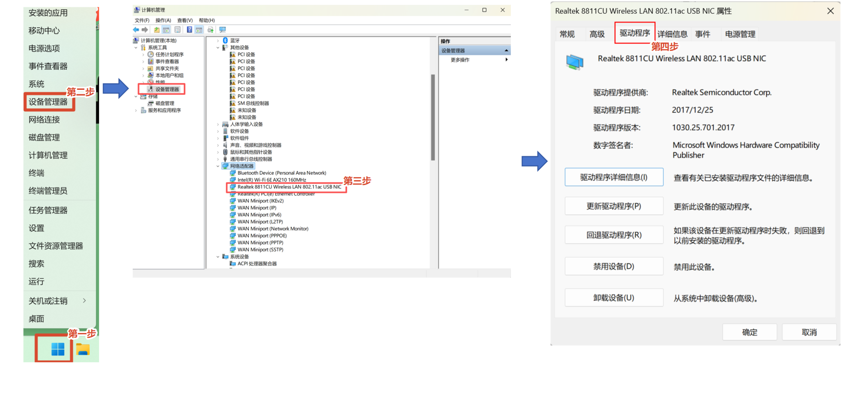Collapse the 设备管理器 actions pane header arrow
This screenshot has width=868, height=394.
pos(506,51)
